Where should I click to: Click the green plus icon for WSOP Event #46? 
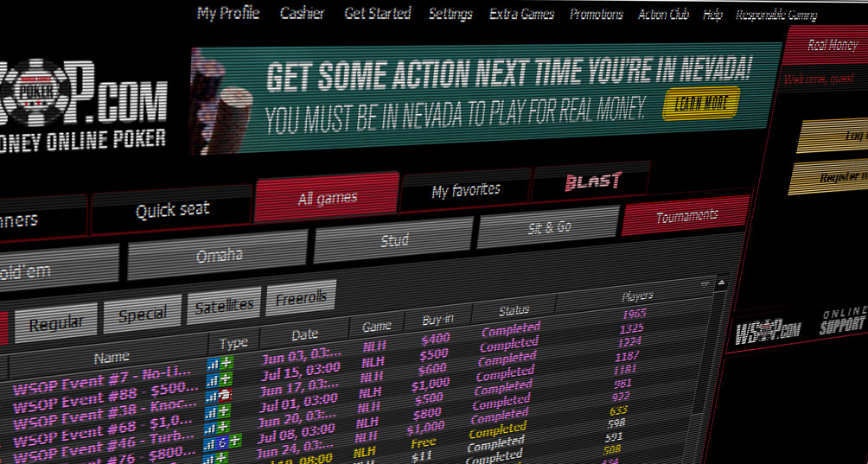point(225,428)
